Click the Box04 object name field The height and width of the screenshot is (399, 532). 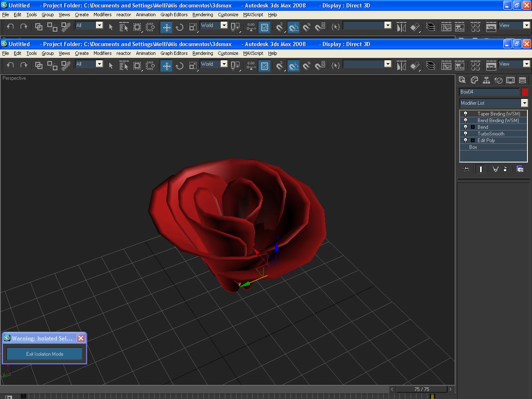coord(489,92)
